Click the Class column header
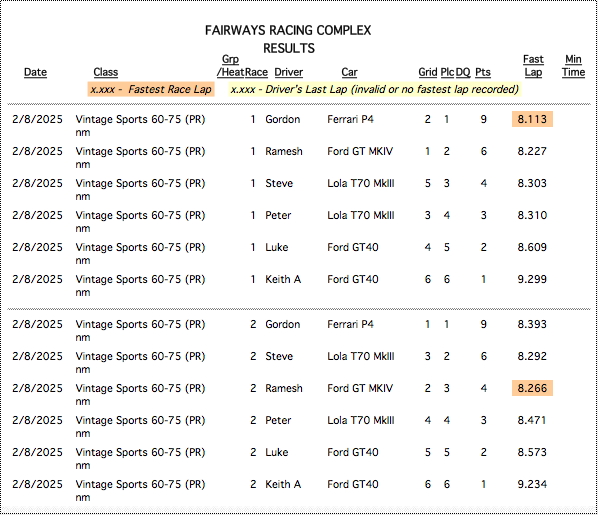598x515 pixels. [x=106, y=72]
